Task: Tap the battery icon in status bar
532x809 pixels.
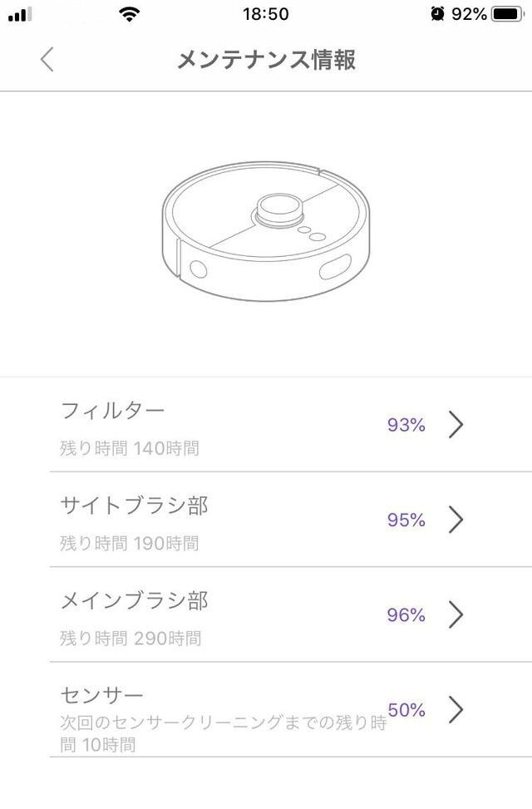Action: (506, 14)
